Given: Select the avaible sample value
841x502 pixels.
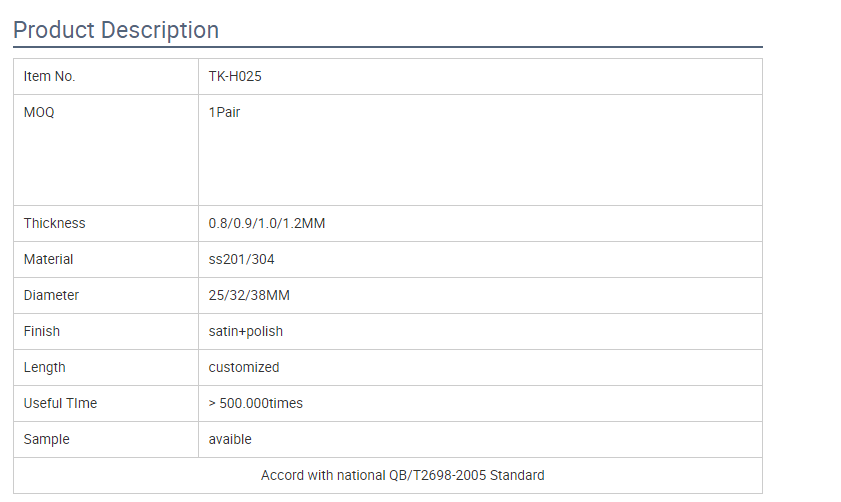Looking at the screenshot, I should tap(230, 439).
